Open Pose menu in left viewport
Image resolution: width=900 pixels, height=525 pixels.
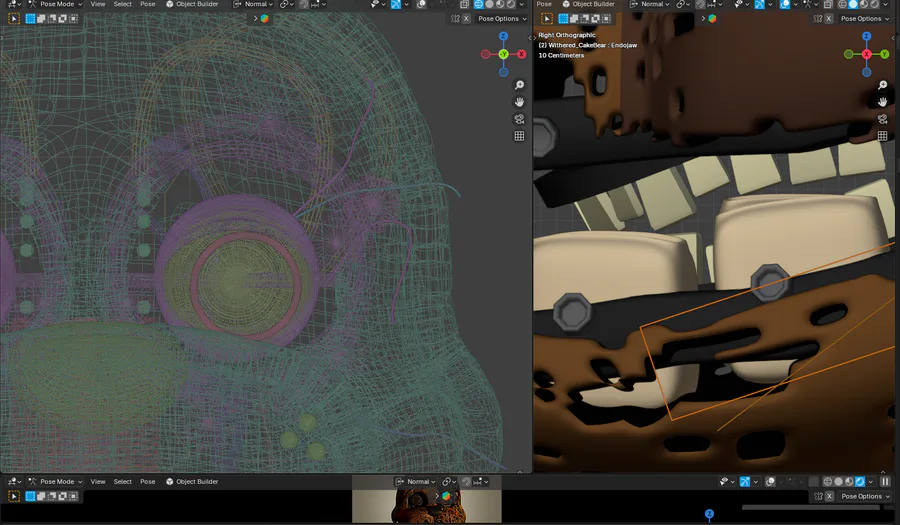click(x=148, y=4)
